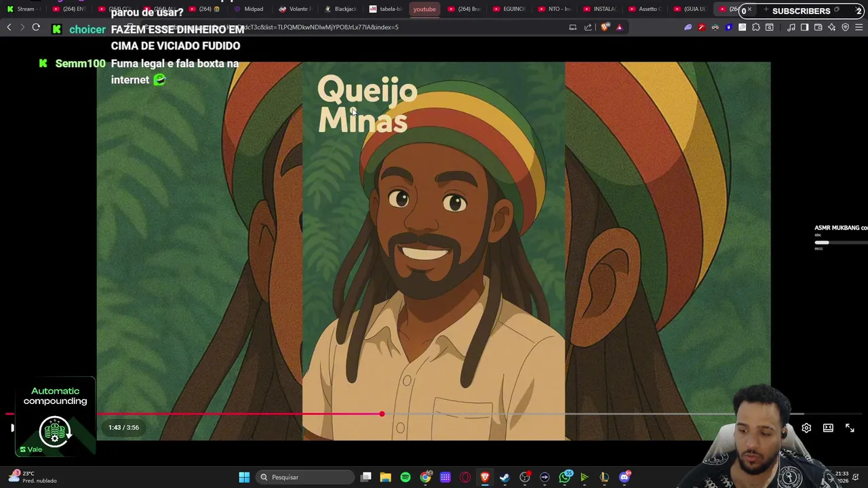Image resolution: width=868 pixels, height=488 pixels.
Task: Click Semm100 chat username
Action: pos(80,63)
